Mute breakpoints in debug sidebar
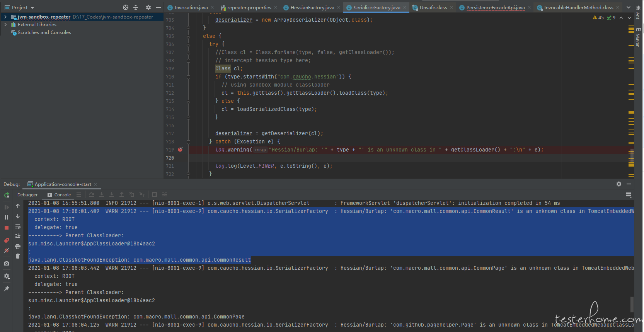The height and width of the screenshot is (332, 644). click(x=7, y=250)
